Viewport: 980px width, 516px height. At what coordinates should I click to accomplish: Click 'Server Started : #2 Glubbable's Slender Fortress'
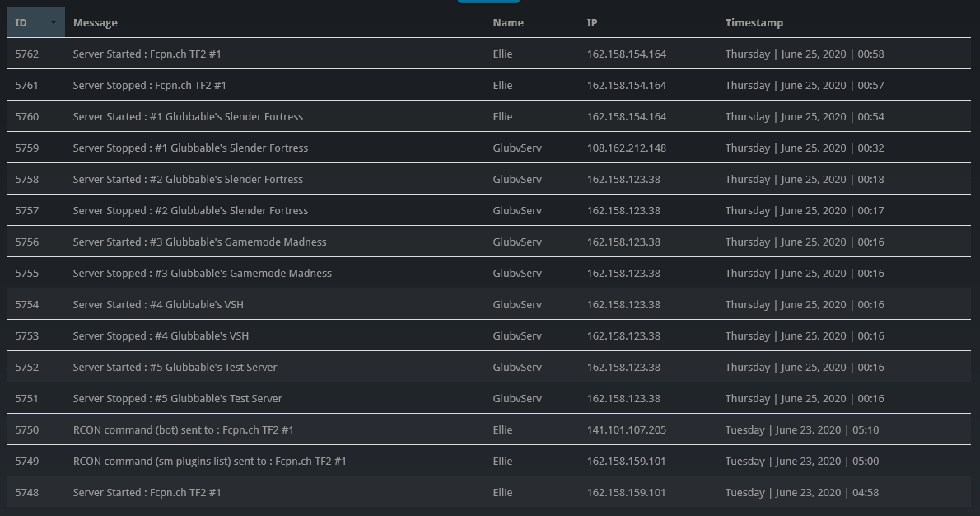pyautogui.click(x=188, y=179)
